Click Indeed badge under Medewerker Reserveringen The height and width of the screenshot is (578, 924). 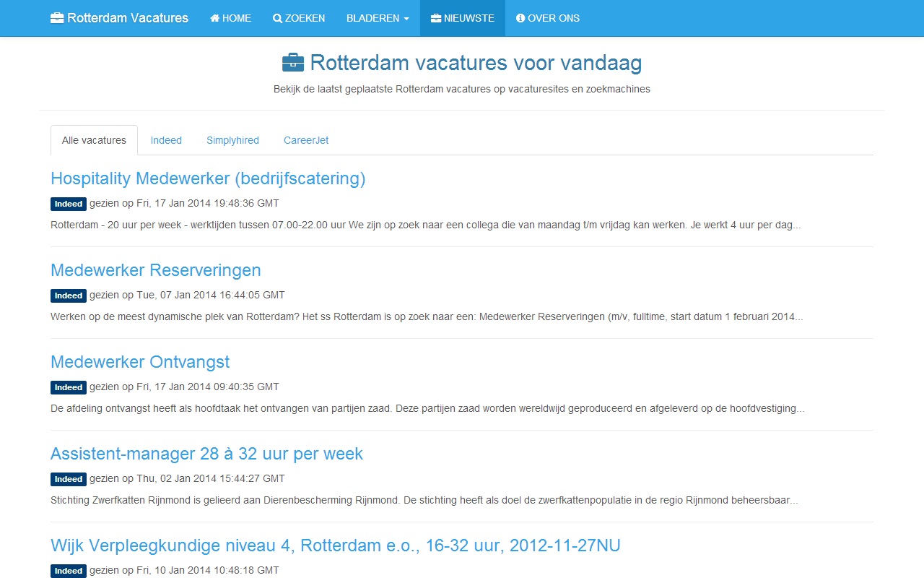click(69, 296)
